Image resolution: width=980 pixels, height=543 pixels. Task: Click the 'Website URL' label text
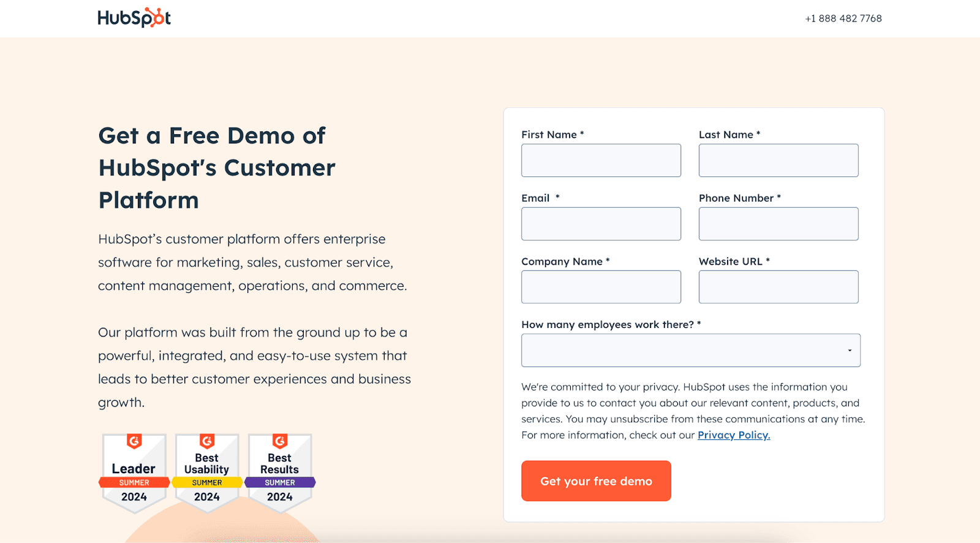[x=731, y=262]
